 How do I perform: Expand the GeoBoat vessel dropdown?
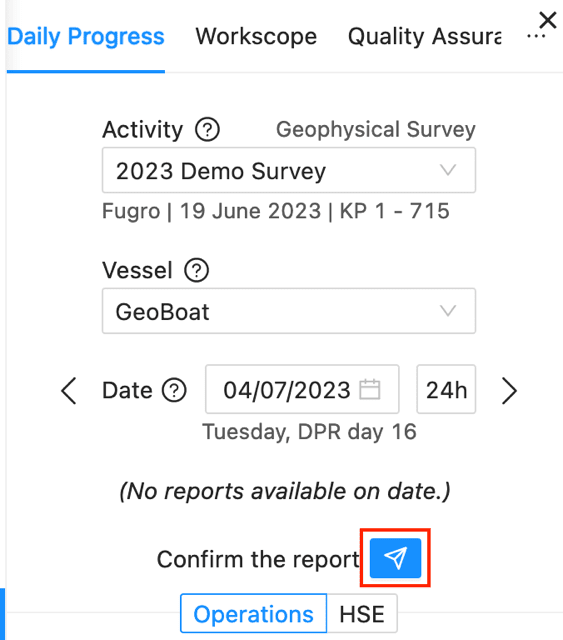coord(289,311)
